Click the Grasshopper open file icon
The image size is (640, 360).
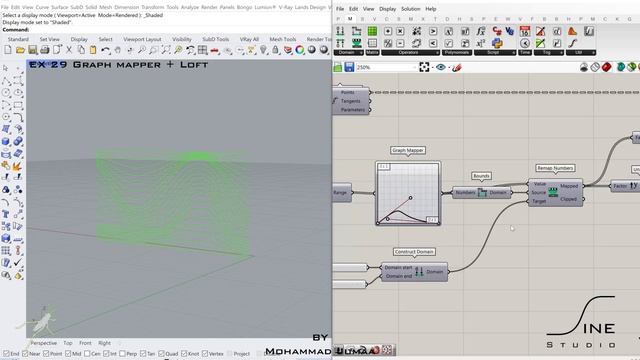coord(338,67)
